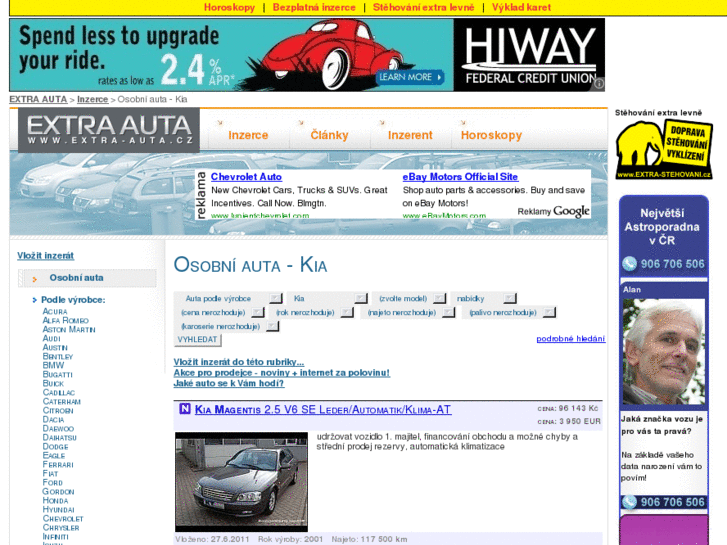Select Dodge in manufacturer list

pos(55,447)
